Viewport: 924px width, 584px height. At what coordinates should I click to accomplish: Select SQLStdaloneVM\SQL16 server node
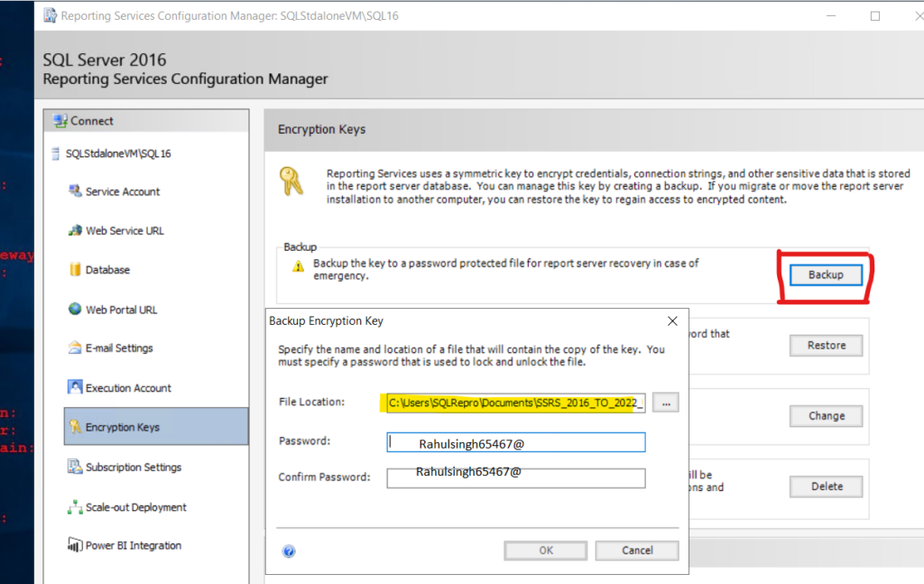point(118,153)
